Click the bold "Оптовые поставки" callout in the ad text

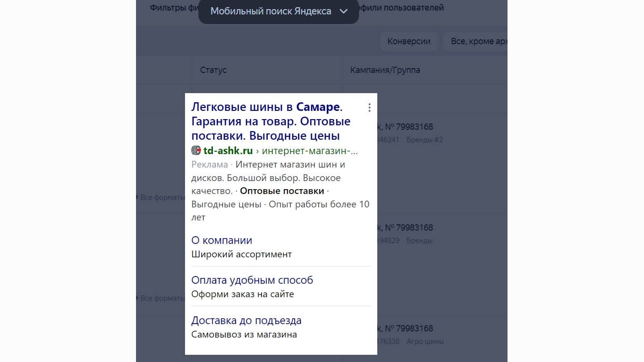[x=282, y=191]
